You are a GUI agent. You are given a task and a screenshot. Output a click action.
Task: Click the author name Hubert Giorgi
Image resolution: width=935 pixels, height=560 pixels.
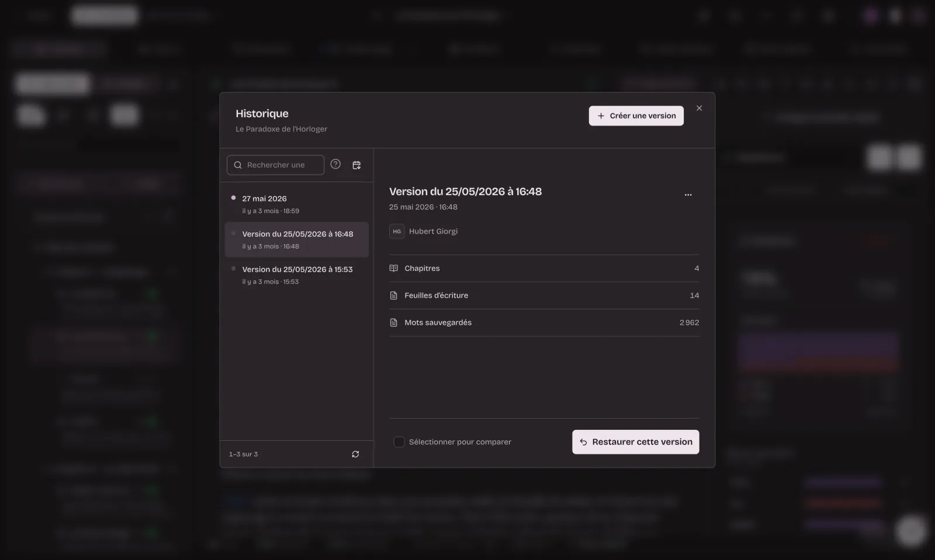(x=433, y=231)
